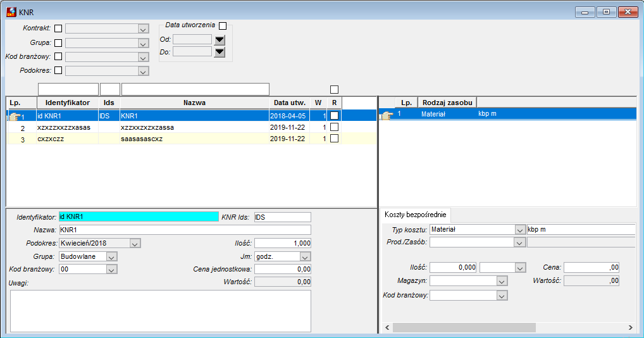Select the row xzxzzxxzzxasas
This screenshot has width=644, height=338.
pyautogui.click(x=192, y=128)
